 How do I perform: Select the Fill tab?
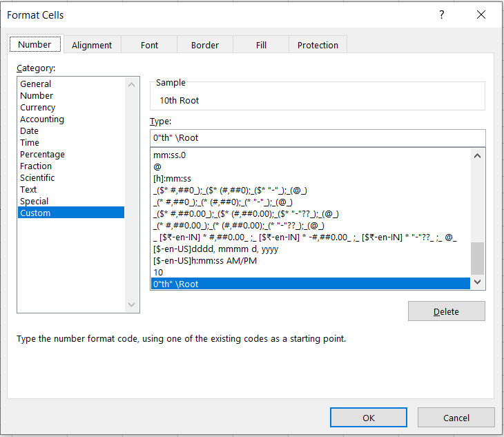pyautogui.click(x=261, y=45)
